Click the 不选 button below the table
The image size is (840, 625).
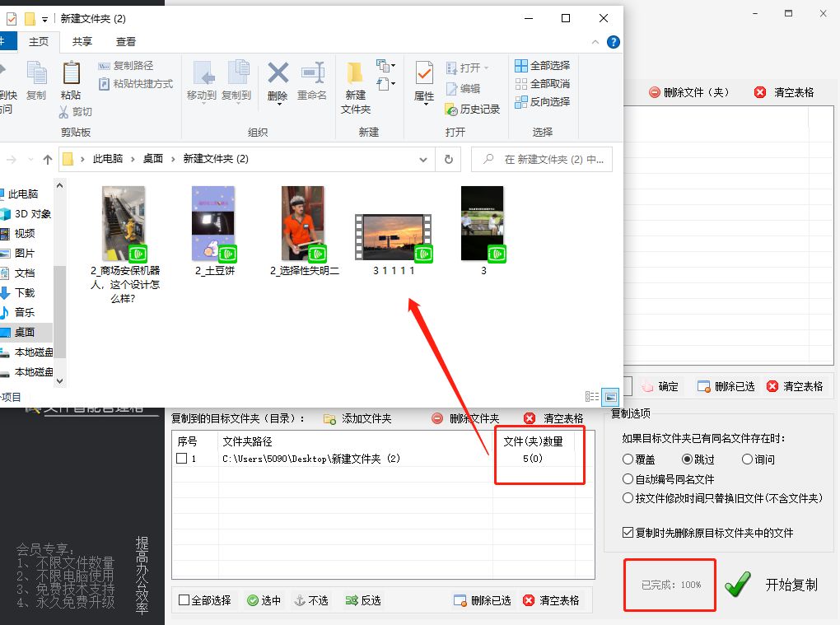[x=311, y=600]
